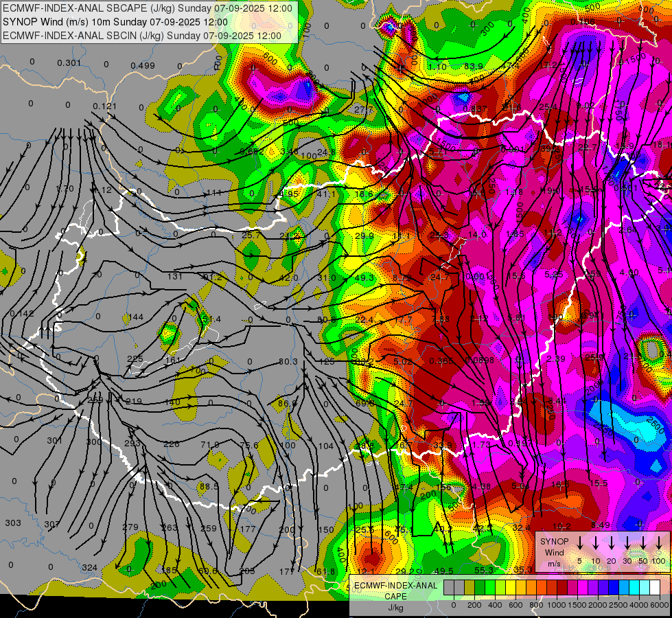Click the map value '49.5'

point(444,571)
